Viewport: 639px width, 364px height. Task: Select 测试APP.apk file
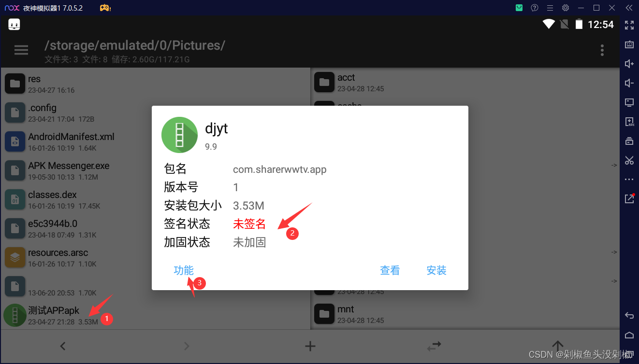(155, 315)
